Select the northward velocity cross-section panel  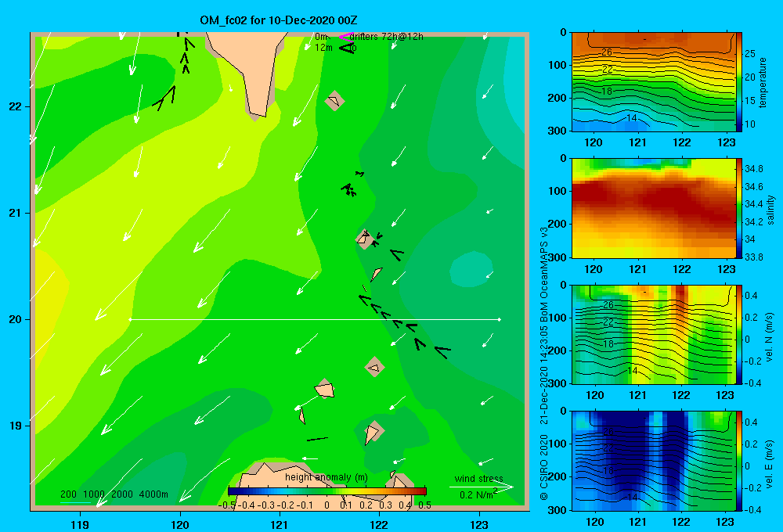pyautogui.click(x=653, y=334)
